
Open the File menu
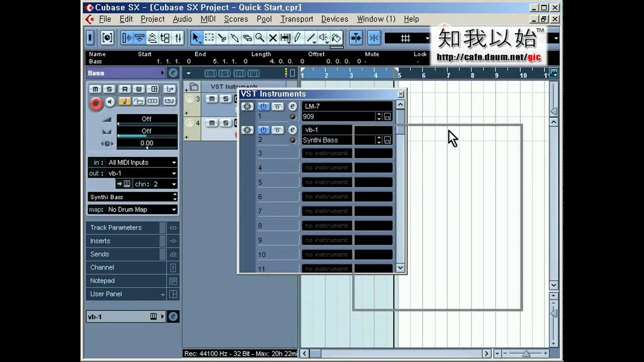tap(105, 19)
